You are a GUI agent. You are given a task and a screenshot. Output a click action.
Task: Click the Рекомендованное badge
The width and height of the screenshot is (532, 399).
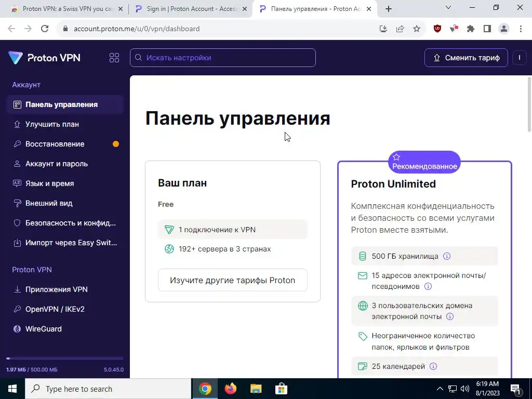tap(424, 162)
